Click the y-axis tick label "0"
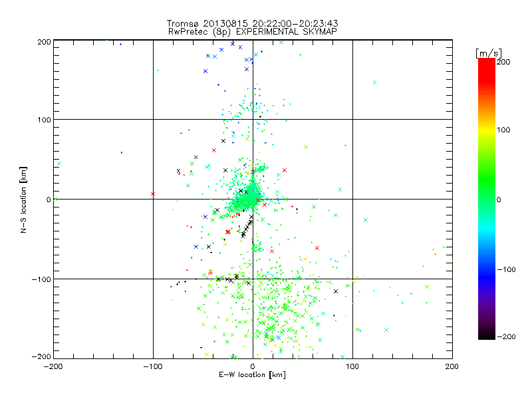 (49, 199)
